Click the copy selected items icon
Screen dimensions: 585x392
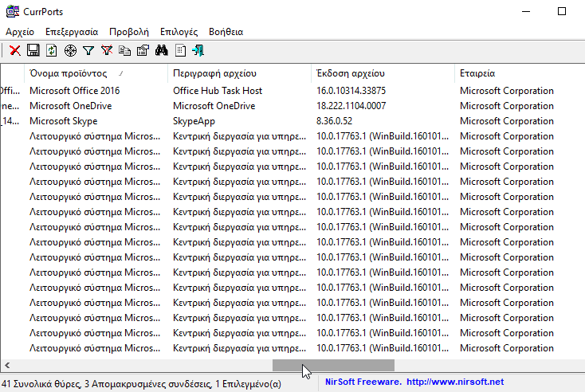pyautogui.click(x=124, y=50)
